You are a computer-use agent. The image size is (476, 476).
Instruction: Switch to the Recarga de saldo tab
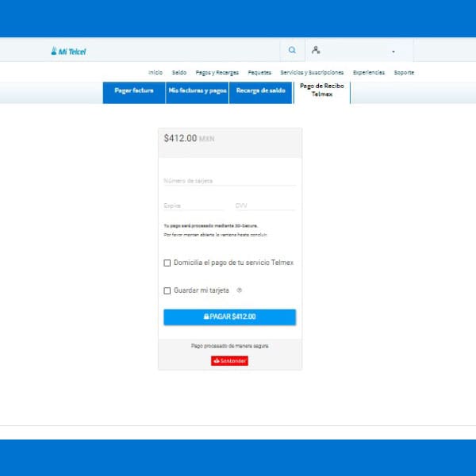tap(261, 93)
